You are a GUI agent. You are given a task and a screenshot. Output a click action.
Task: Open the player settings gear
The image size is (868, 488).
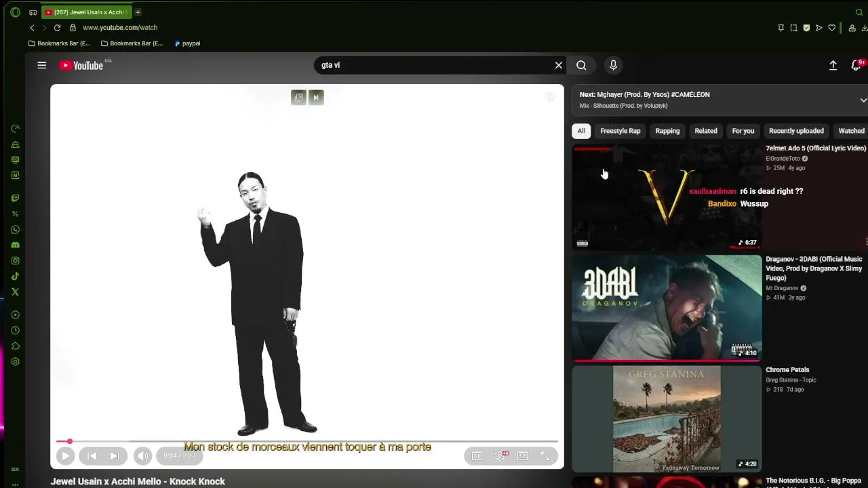(x=500, y=456)
